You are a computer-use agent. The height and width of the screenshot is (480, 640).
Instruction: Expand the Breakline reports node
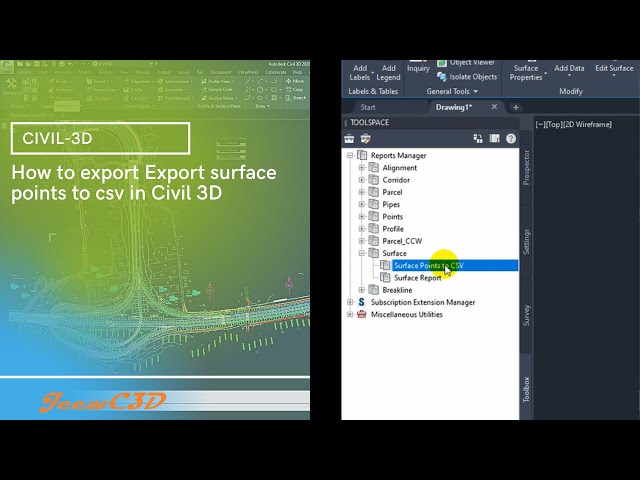pyautogui.click(x=362, y=290)
